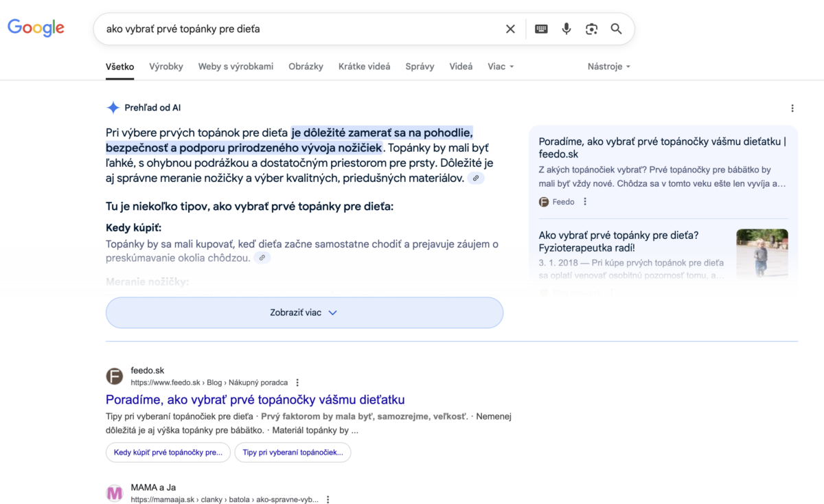The height and width of the screenshot is (504, 824).
Task: Switch to the Obrázky tab
Action: [x=306, y=67]
